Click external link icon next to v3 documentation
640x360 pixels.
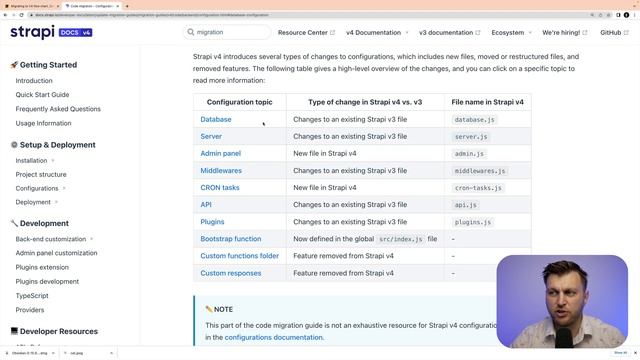pos(478,32)
